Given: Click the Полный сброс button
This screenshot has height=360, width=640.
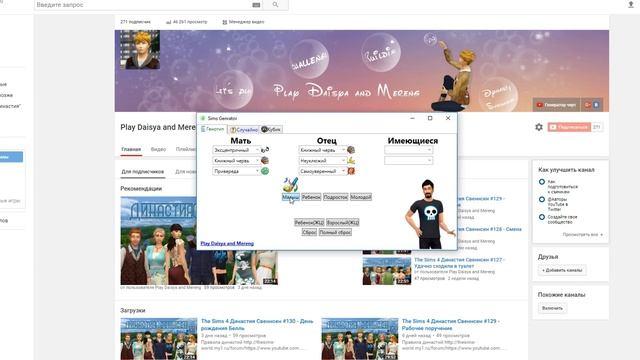Looking at the screenshot, I should pyautogui.click(x=335, y=232).
